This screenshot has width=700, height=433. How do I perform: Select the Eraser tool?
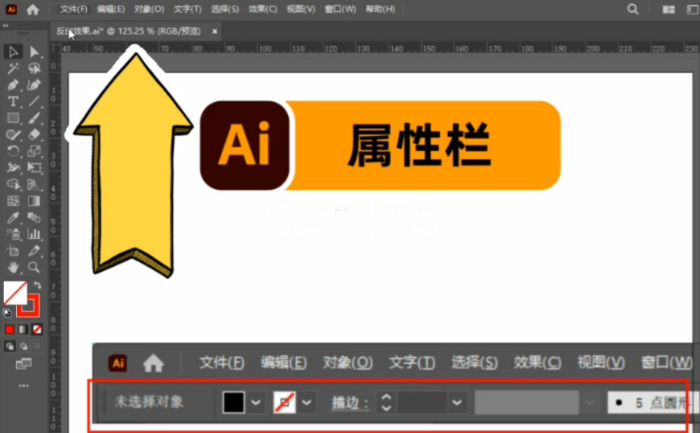pos(34,134)
